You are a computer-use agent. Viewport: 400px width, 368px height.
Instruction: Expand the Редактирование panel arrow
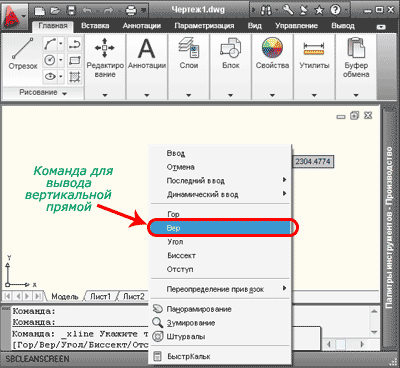point(105,95)
